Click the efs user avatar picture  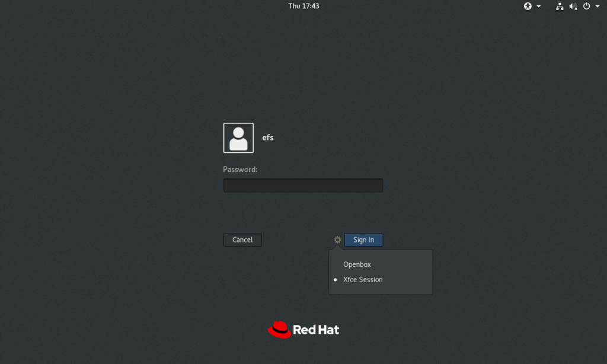point(238,138)
